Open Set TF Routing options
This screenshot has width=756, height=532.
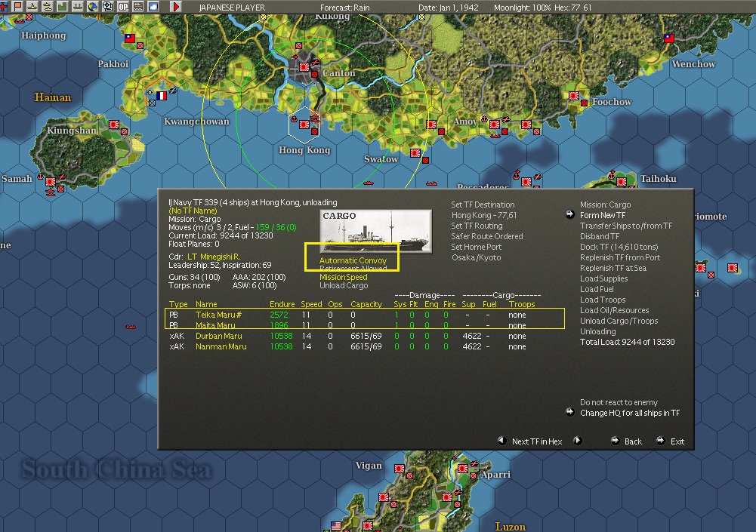coord(477,226)
